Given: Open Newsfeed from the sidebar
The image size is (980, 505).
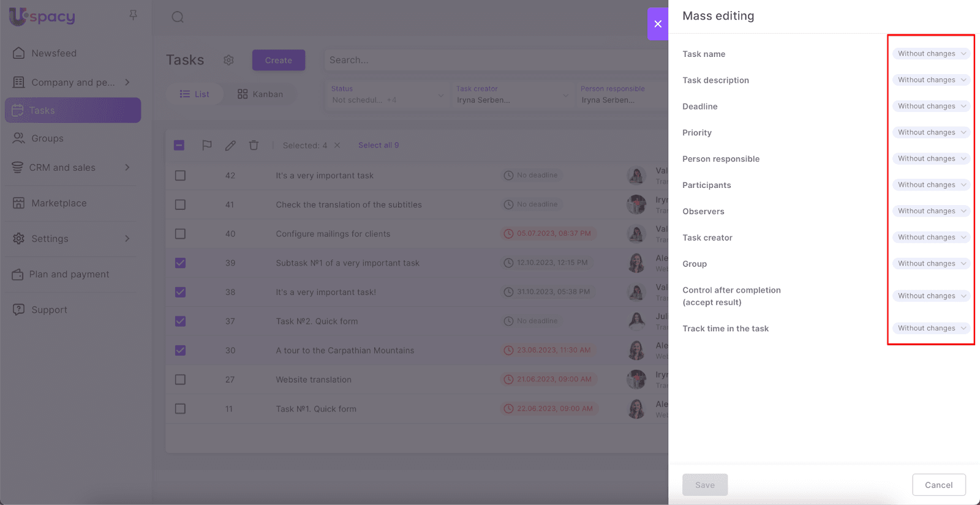Looking at the screenshot, I should [54, 53].
